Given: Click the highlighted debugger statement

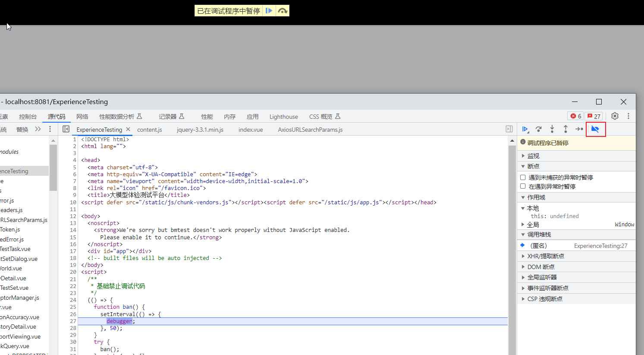Looking at the screenshot, I should pyautogui.click(x=119, y=321).
